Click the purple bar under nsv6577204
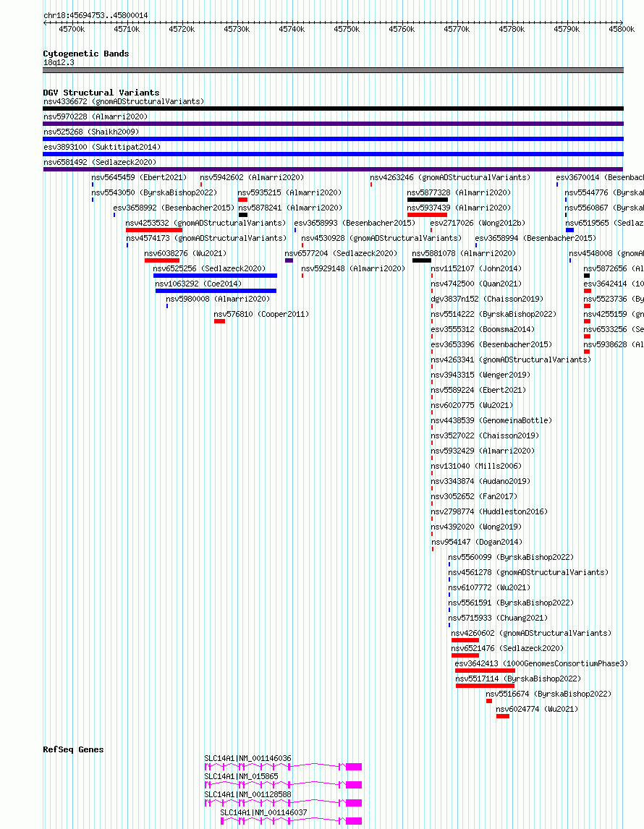 click(289, 260)
